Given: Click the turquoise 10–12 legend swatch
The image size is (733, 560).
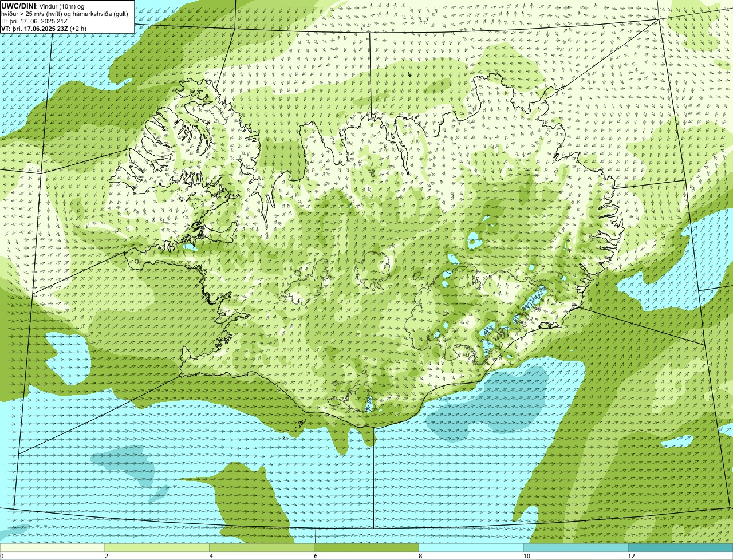Looking at the screenshot, I should coord(576,548).
